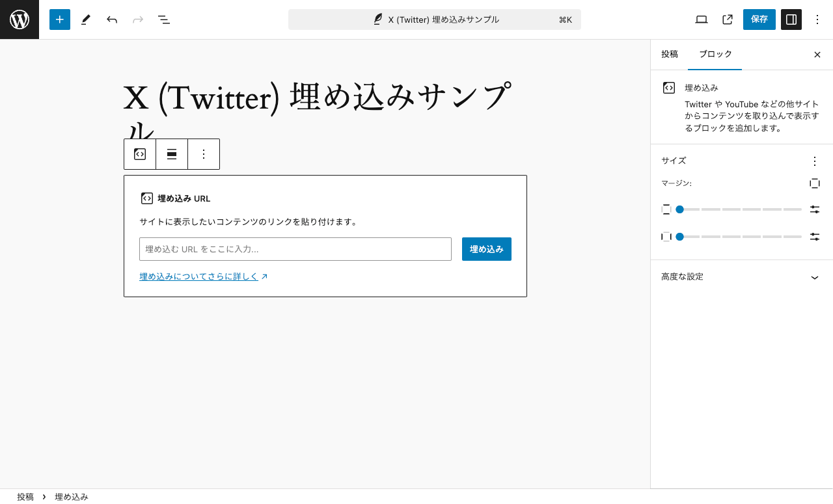Viewport: 833px width, 504px height.
Task: Click the blue 保存 button
Action: [759, 20]
